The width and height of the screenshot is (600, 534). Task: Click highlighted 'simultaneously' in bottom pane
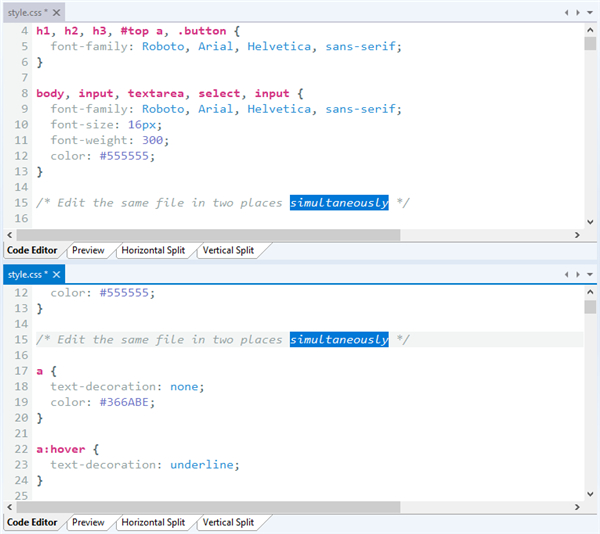[x=339, y=340]
